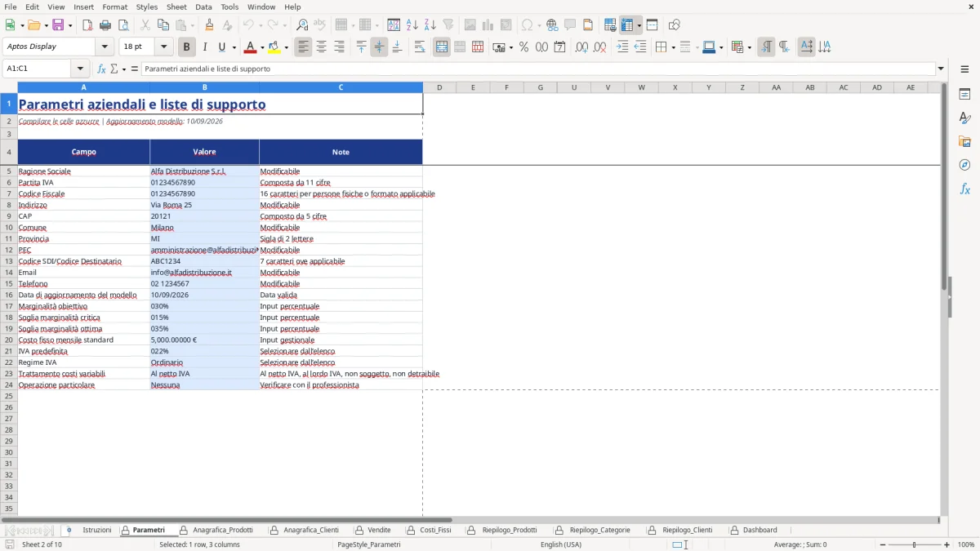Screen dimensions: 980x551
Task: Expand Freeze Rows and Columns dropdown
Action: tap(639, 25)
